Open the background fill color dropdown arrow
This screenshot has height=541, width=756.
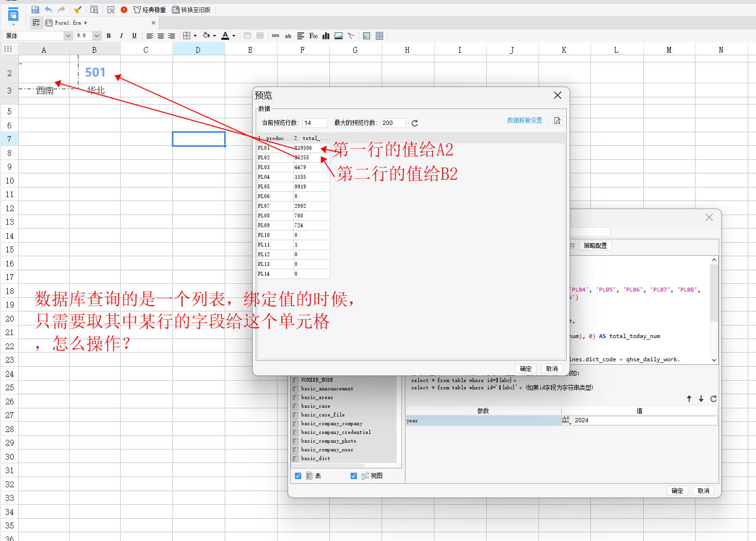pyautogui.click(x=215, y=36)
